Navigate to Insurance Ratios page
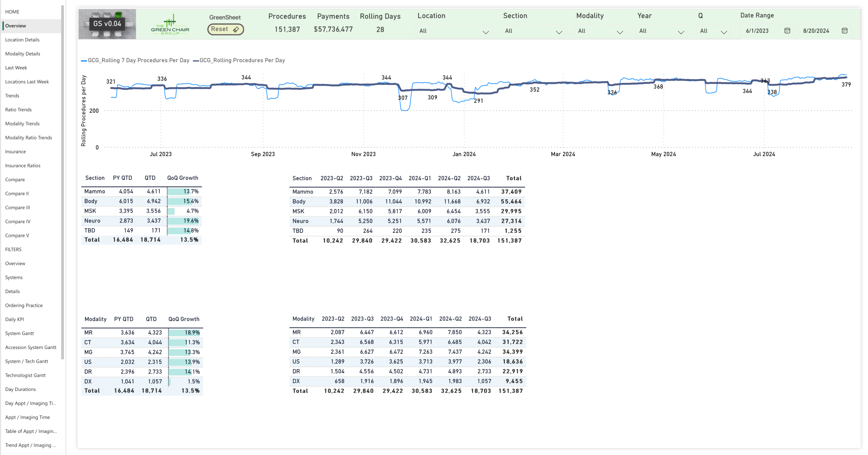Image resolution: width=868 pixels, height=455 pixels. click(23, 166)
